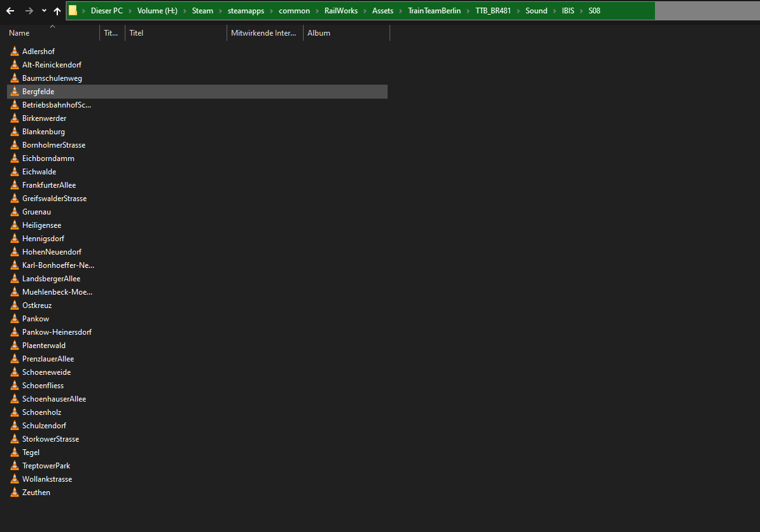Image resolution: width=760 pixels, height=532 pixels.
Task: Expand chevron after Sound breadcrumb
Action: tap(554, 11)
